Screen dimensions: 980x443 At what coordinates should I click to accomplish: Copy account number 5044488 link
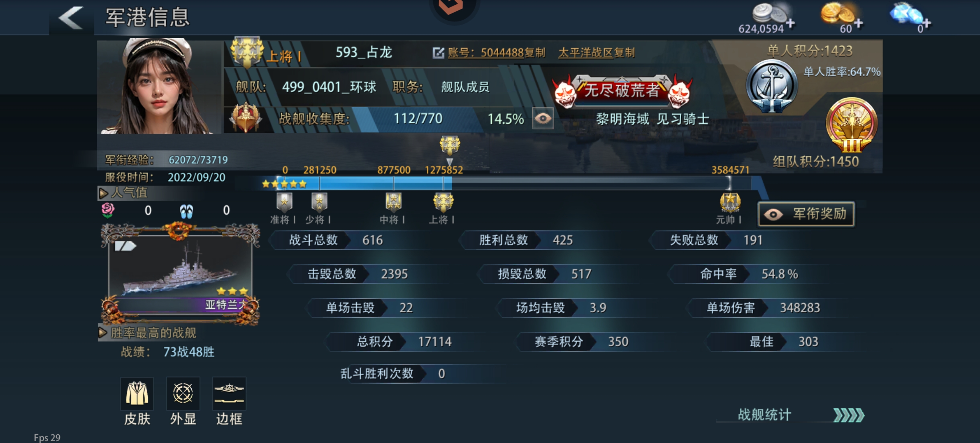[x=497, y=53]
